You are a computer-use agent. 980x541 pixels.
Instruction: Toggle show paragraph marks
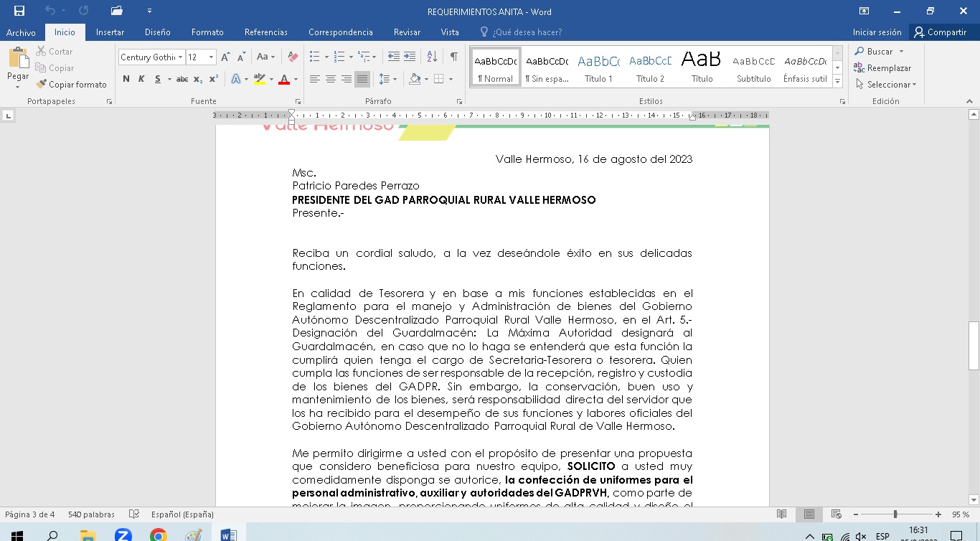453,57
